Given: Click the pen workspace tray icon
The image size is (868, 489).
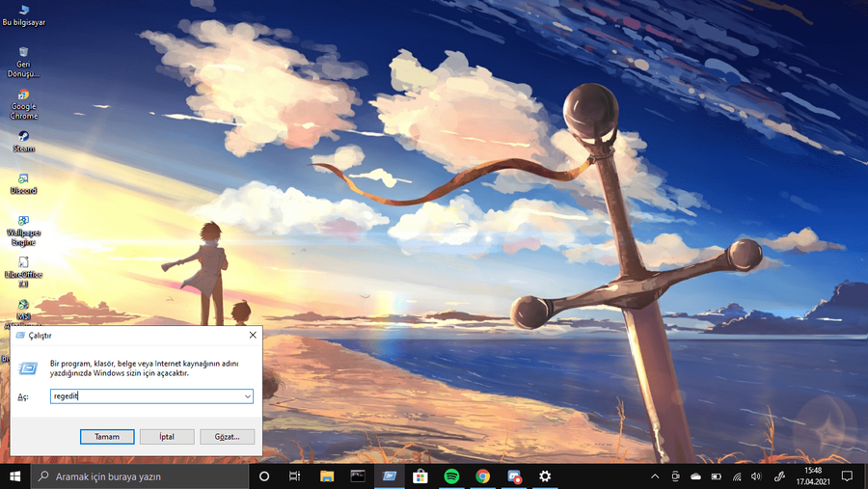Looking at the screenshot, I should pyautogui.click(x=779, y=476).
